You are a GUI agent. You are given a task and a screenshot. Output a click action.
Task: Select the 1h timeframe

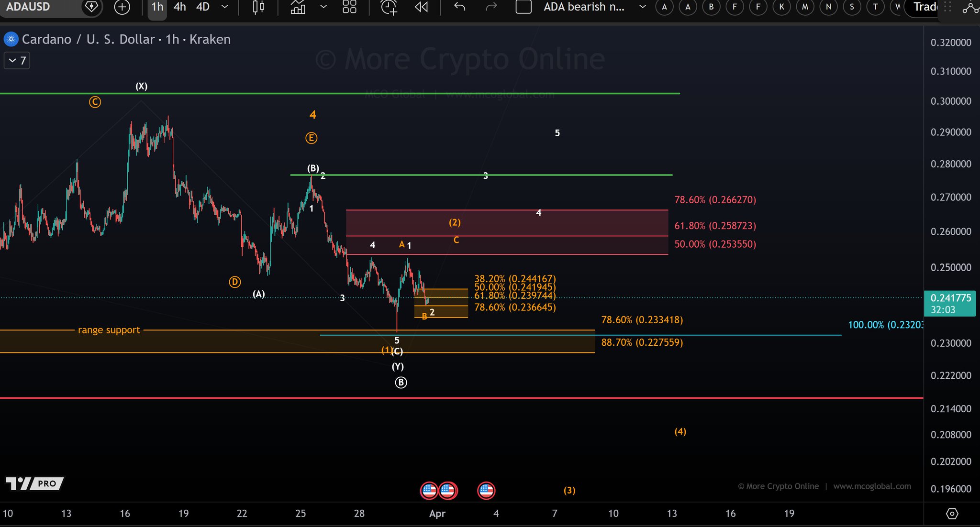click(x=157, y=7)
